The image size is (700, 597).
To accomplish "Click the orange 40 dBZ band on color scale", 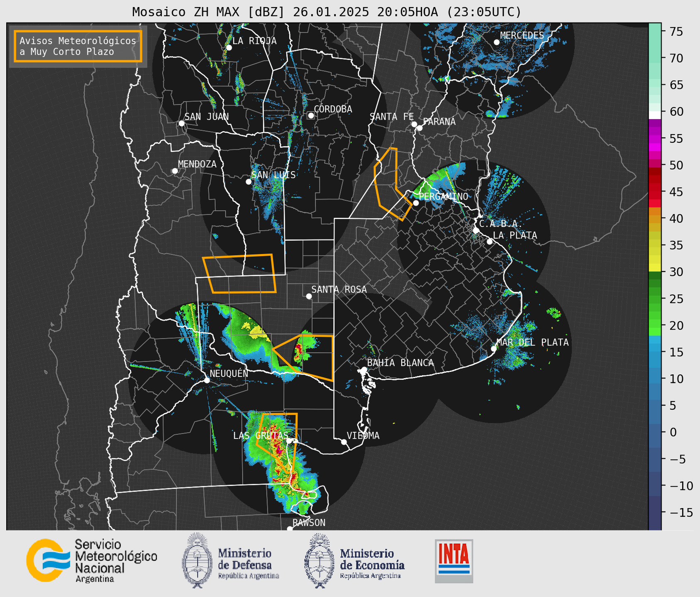I will pos(655,219).
